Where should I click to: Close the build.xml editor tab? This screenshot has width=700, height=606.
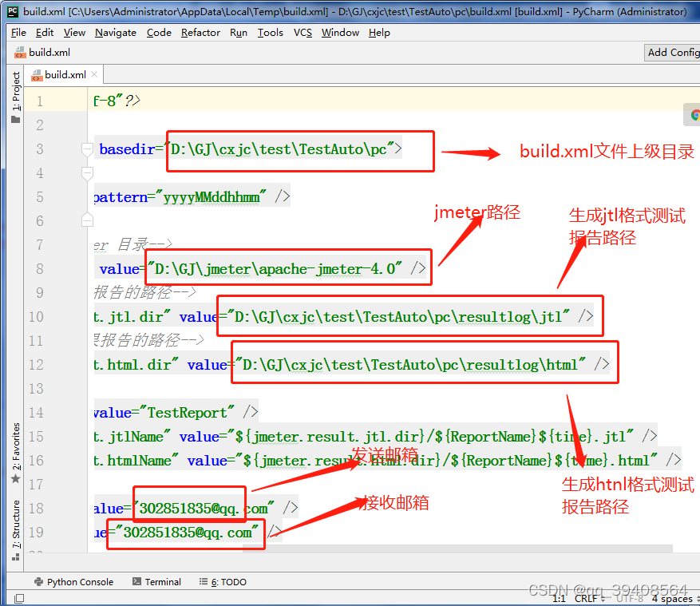click(x=94, y=74)
